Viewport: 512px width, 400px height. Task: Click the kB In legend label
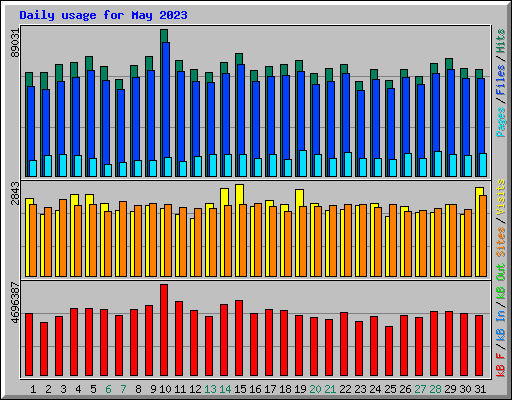click(x=500, y=326)
